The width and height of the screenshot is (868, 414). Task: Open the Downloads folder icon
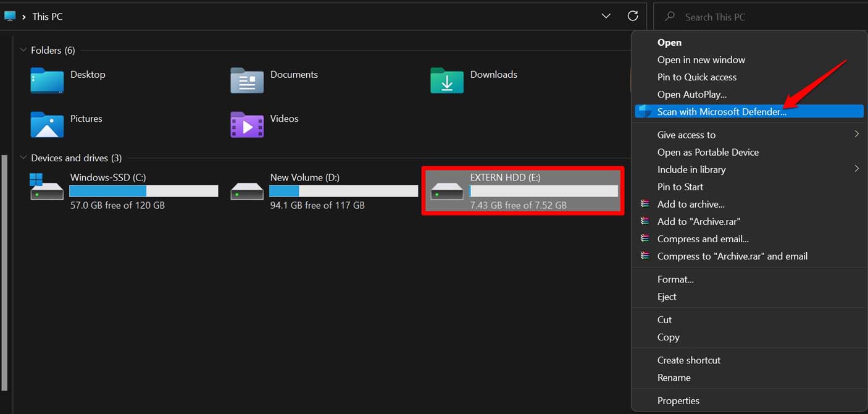pos(446,80)
